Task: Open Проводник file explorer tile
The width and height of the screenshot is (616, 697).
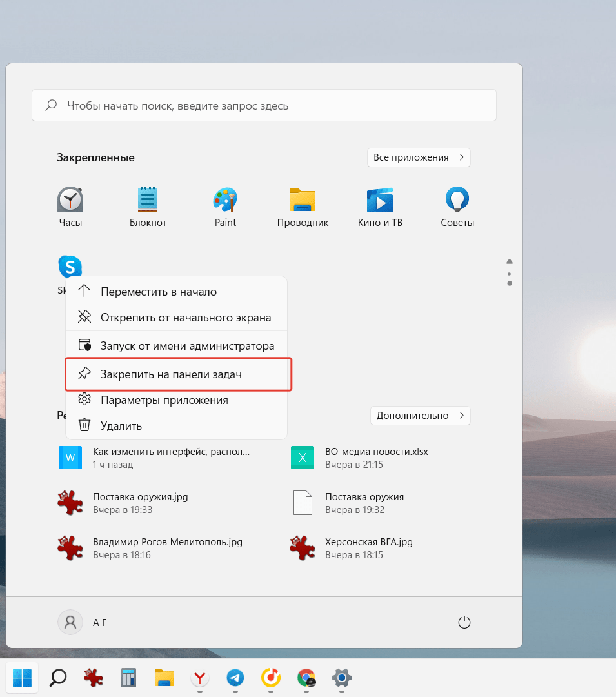Action: (303, 207)
